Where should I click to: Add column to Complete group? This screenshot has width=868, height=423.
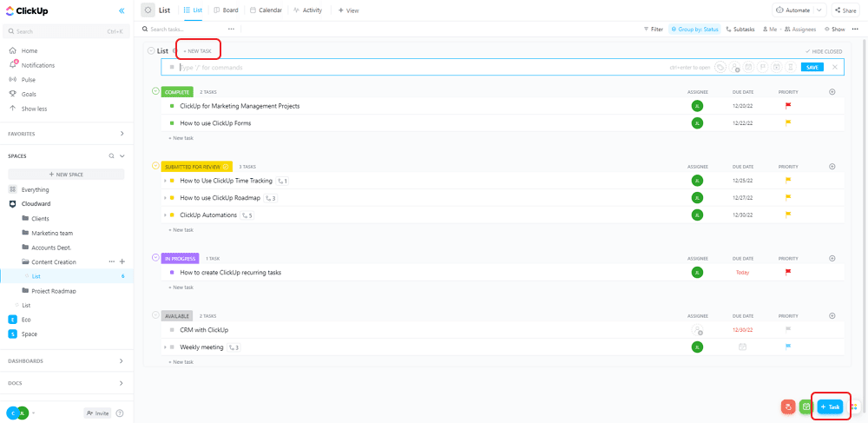tap(832, 92)
